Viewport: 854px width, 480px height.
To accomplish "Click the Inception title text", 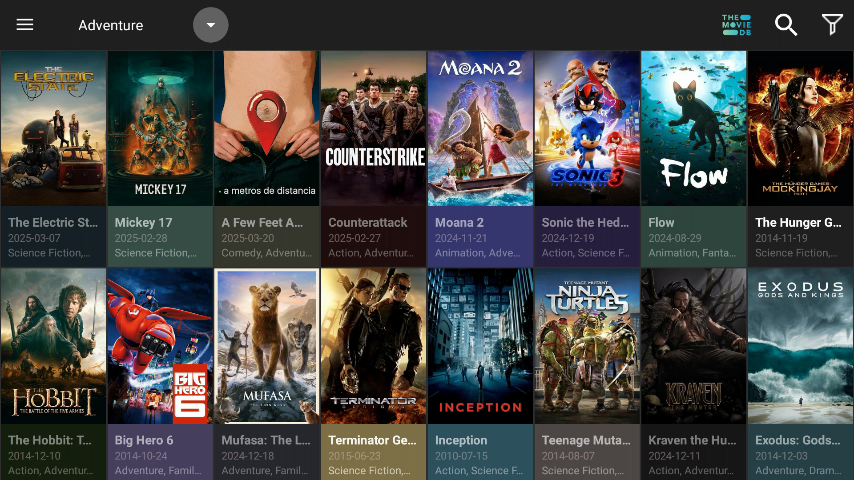I will point(461,440).
